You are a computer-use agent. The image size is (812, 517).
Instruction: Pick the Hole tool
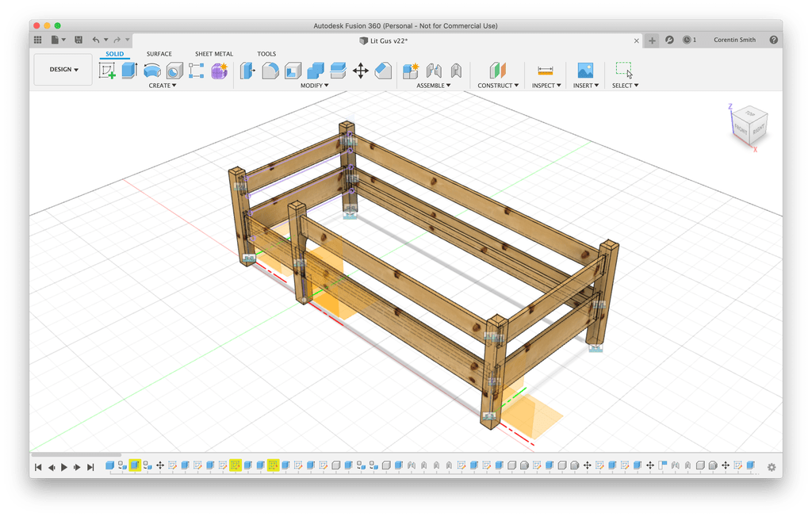click(x=174, y=71)
